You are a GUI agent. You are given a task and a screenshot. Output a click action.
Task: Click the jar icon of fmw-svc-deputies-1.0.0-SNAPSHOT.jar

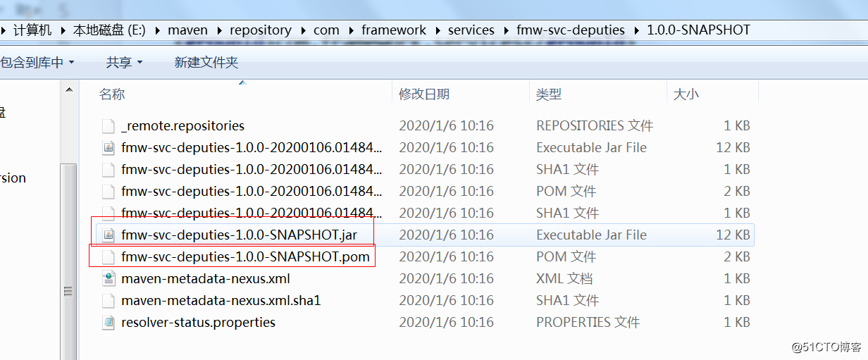pos(108,235)
